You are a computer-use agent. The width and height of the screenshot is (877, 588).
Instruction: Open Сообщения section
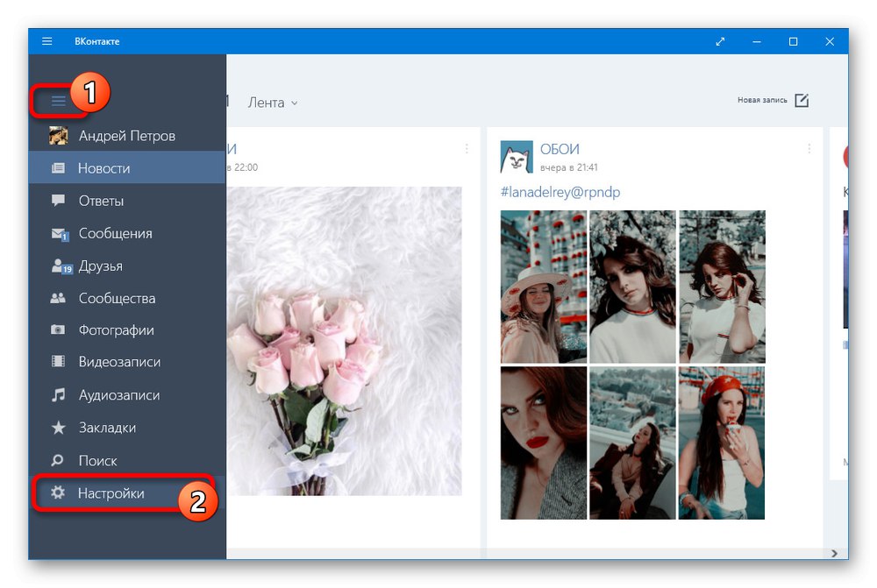[127, 233]
